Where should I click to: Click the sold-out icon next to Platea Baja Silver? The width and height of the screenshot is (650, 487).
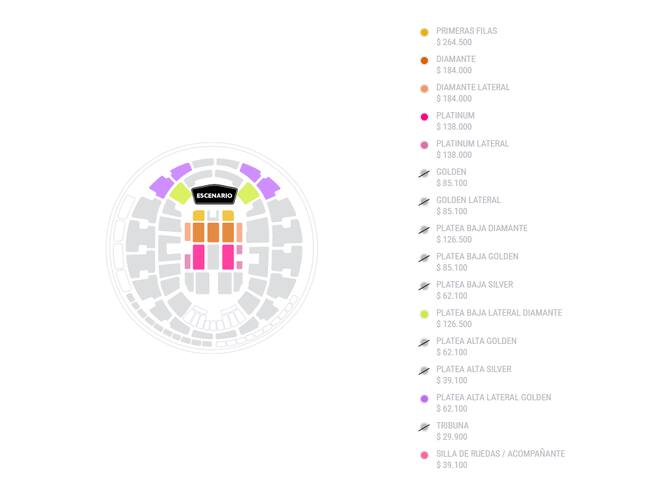(x=424, y=286)
